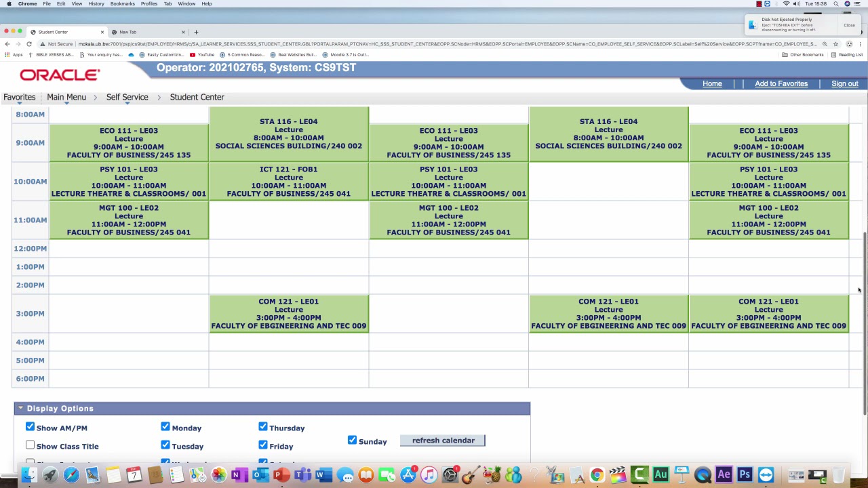
Task: Open the Reading List
Action: coord(847,55)
